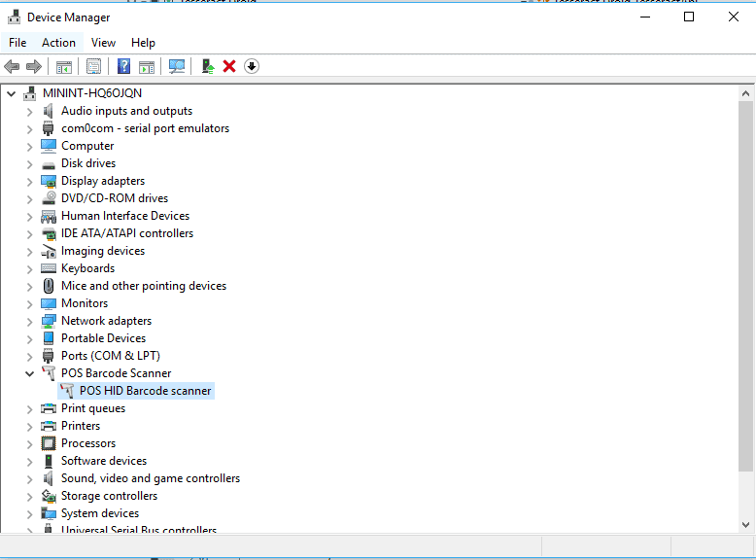Open the Help question mark icon

124,66
